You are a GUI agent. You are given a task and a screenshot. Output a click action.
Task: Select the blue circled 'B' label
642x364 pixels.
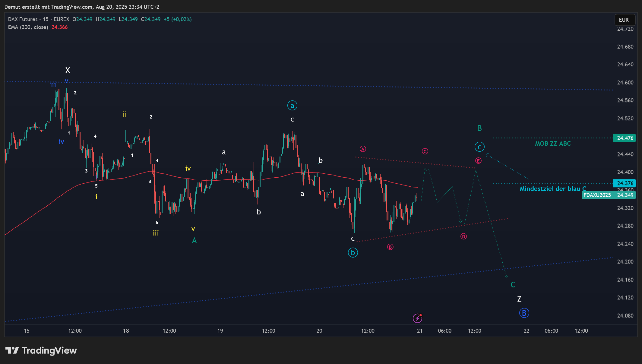point(524,313)
